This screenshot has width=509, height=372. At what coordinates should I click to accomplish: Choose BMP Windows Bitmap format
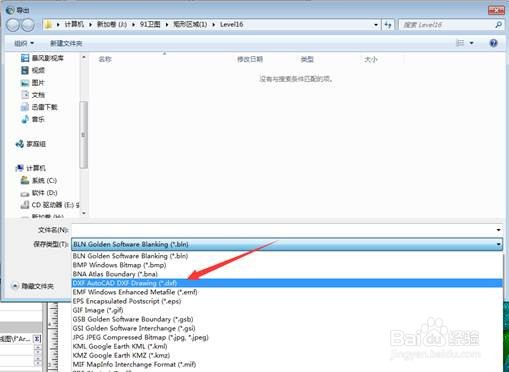coord(287,265)
